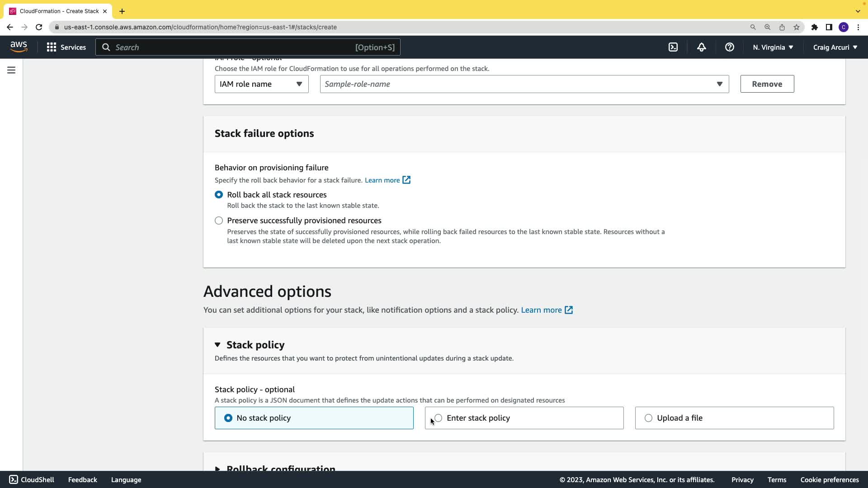Screen dimensions: 868x488
Task: Click the Remove button
Action: tap(767, 84)
